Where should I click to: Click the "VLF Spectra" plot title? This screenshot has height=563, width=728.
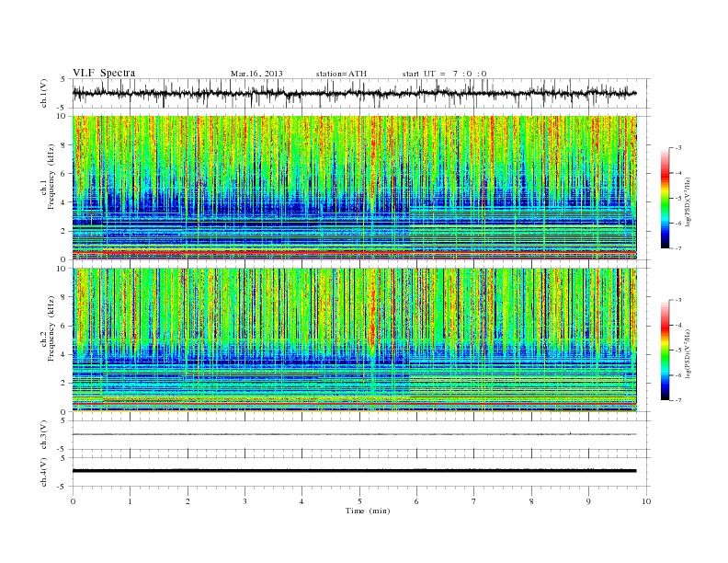tap(104, 73)
